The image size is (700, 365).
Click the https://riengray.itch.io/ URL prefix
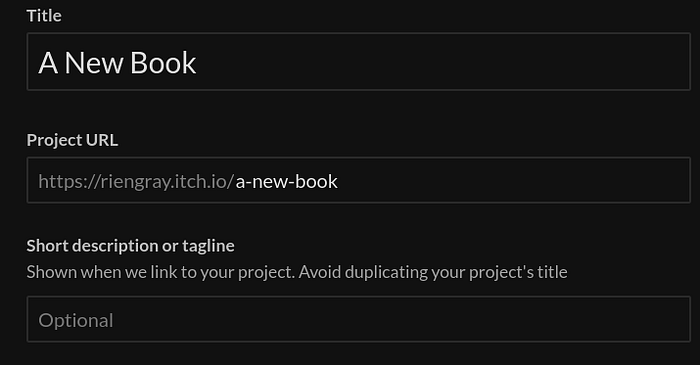point(136,182)
